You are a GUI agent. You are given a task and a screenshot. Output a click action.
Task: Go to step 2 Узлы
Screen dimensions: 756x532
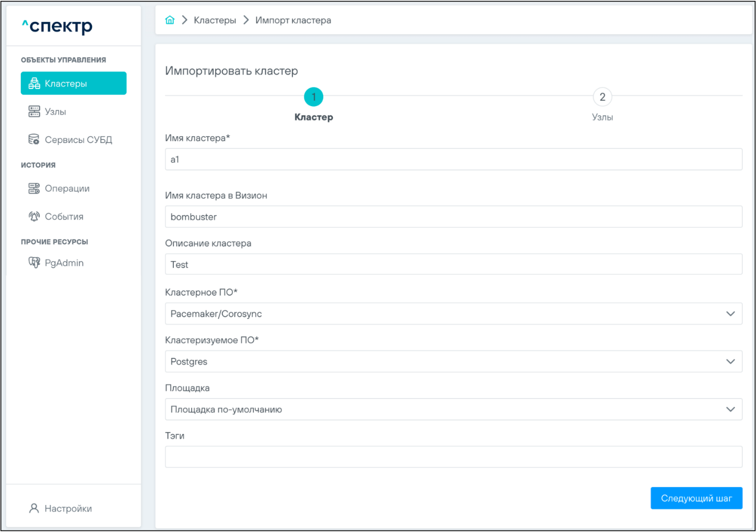click(602, 97)
